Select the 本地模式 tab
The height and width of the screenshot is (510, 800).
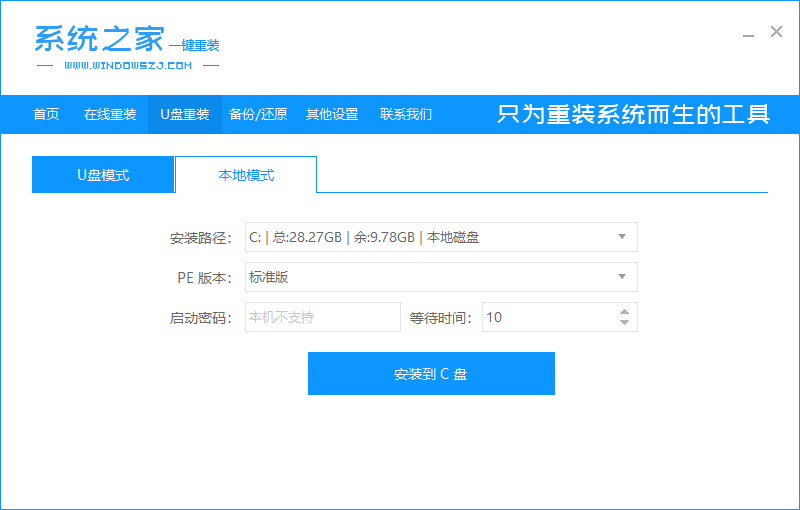point(246,175)
